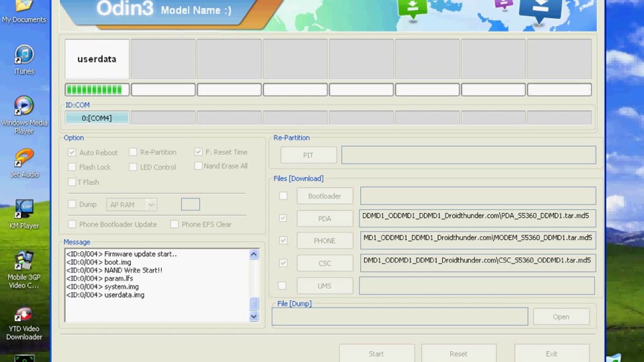Click the CSC file button
The width and height of the screenshot is (644, 362).
pyautogui.click(x=325, y=263)
